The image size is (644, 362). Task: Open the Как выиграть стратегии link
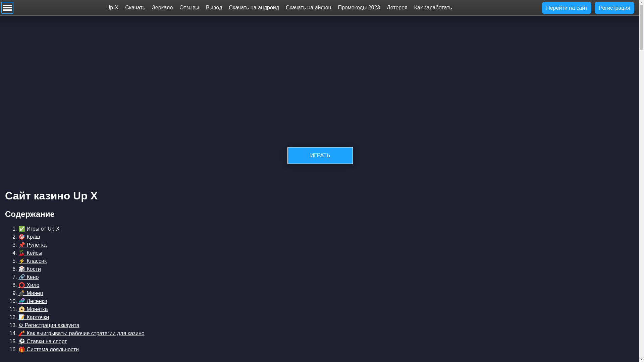click(x=82, y=334)
